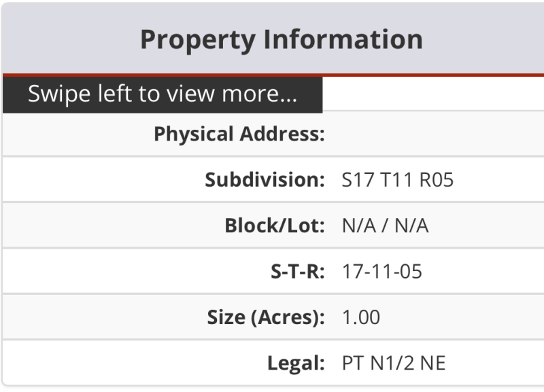Viewport: 544px width, 392px height.
Task: Click 'NE' in the Legal description
Action: 434,363
